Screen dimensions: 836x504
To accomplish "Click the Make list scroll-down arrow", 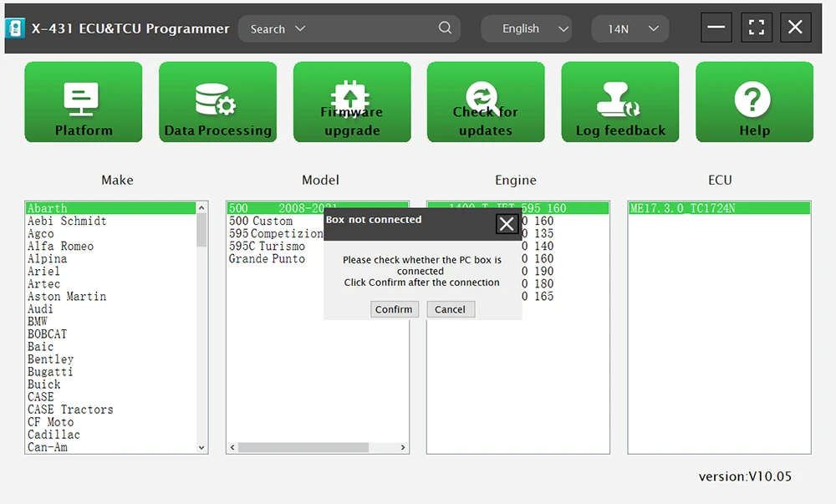I will [201, 447].
